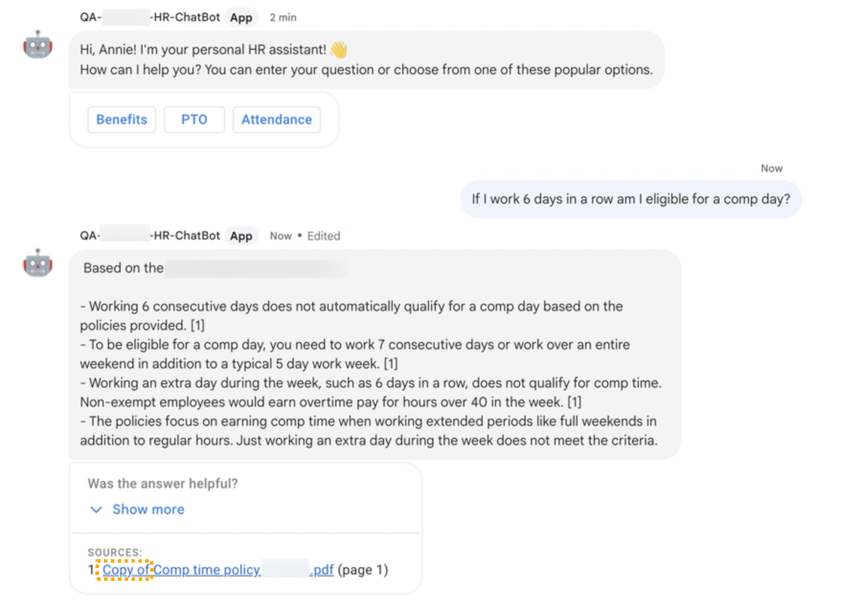
Task: Click the App badge next to the 2 min timestamp
Action: point(241,18)
